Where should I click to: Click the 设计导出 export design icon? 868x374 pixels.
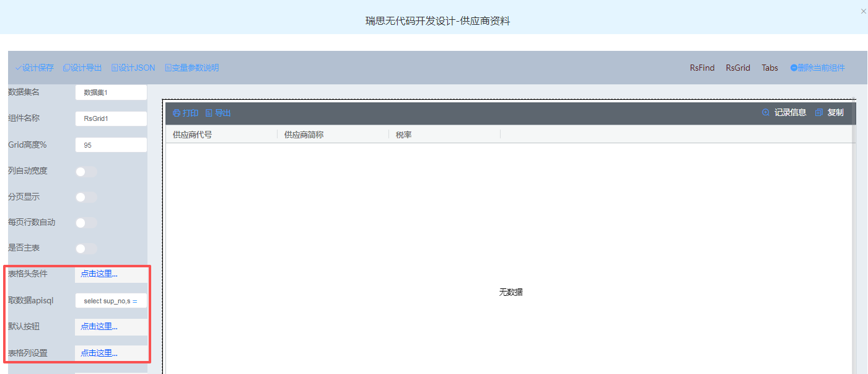(x=66, y=68)
